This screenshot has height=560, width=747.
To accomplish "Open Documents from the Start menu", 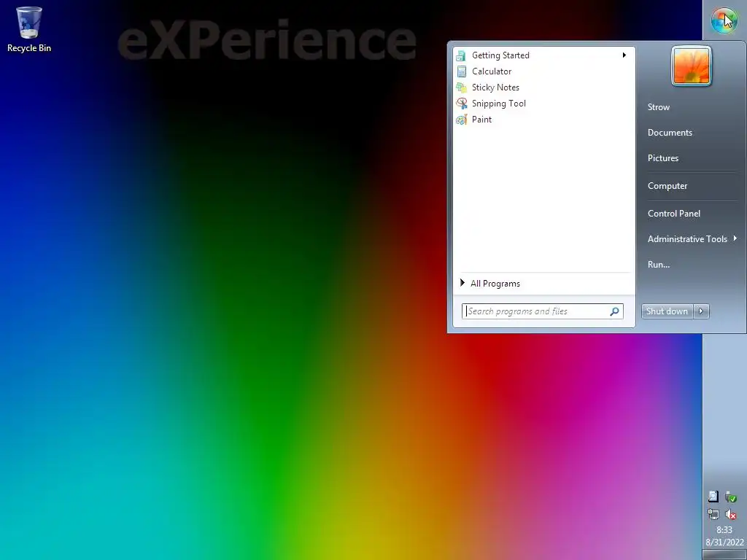I will pos(670,133).
